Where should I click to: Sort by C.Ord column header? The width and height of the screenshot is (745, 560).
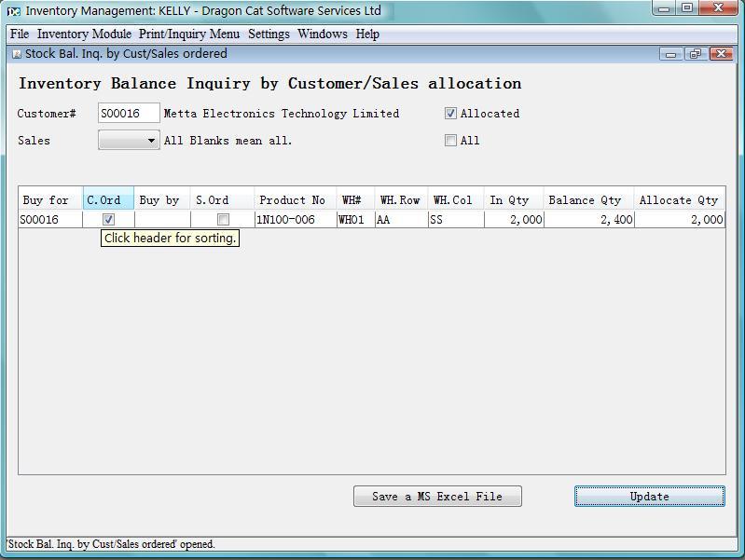pos(108,200)
